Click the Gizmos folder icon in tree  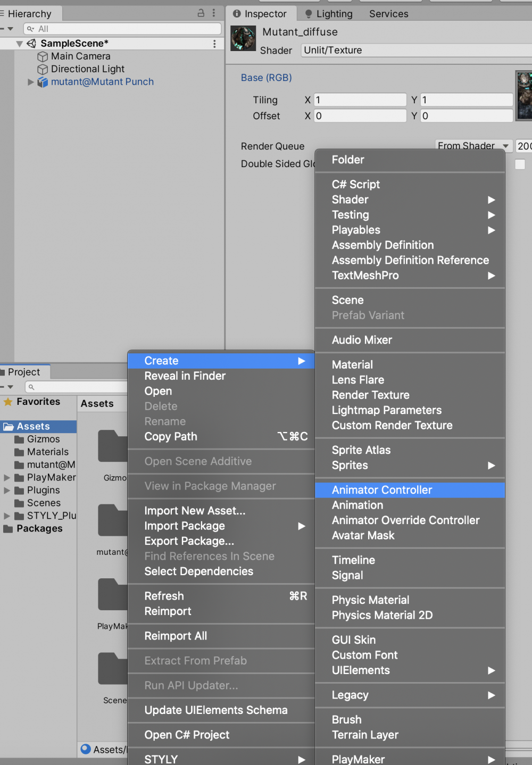[x=19, y=439]
